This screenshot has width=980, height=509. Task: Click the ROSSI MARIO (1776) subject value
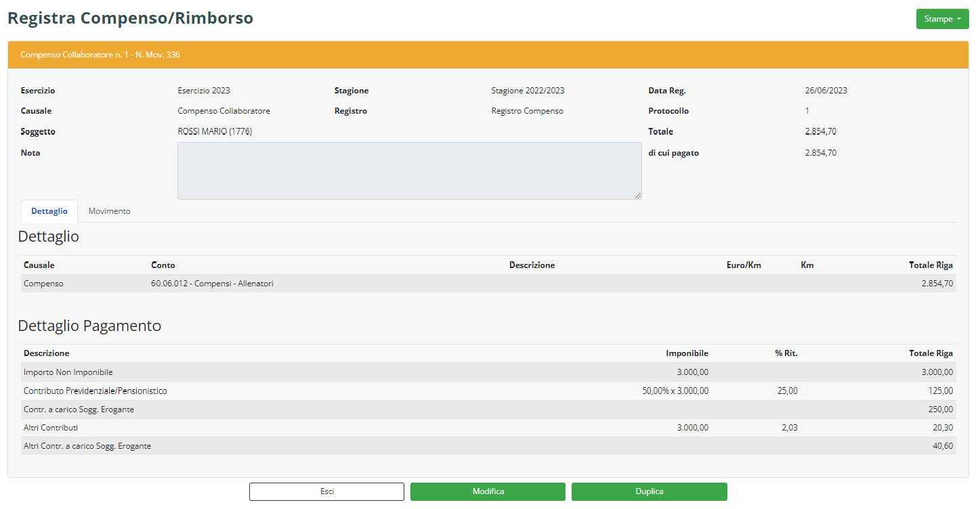tap(215, 132)
